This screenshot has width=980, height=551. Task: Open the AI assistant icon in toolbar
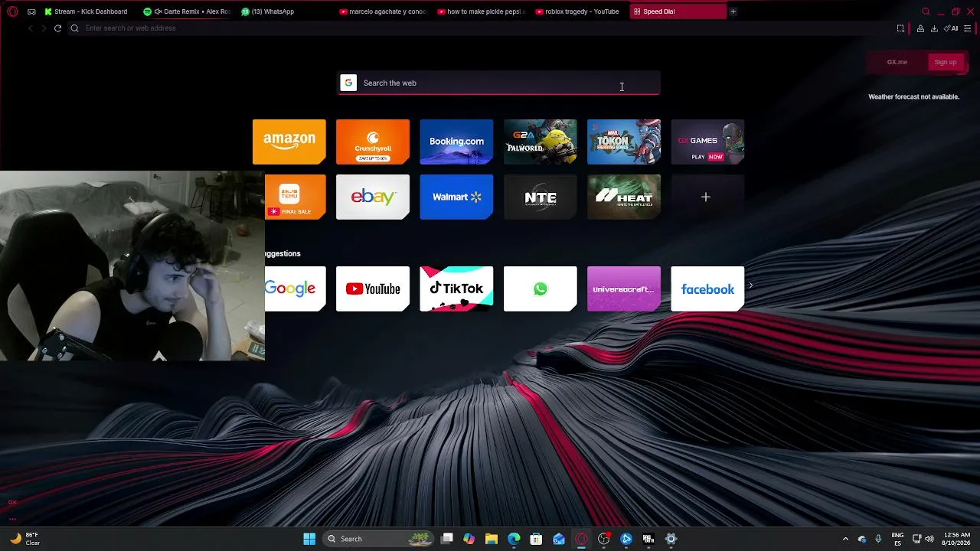click(951, 28)
